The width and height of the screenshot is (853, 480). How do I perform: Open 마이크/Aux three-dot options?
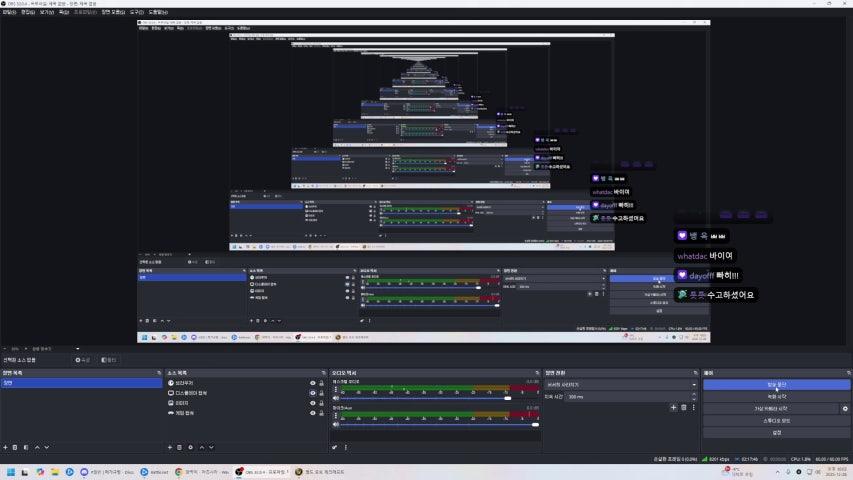336,416
